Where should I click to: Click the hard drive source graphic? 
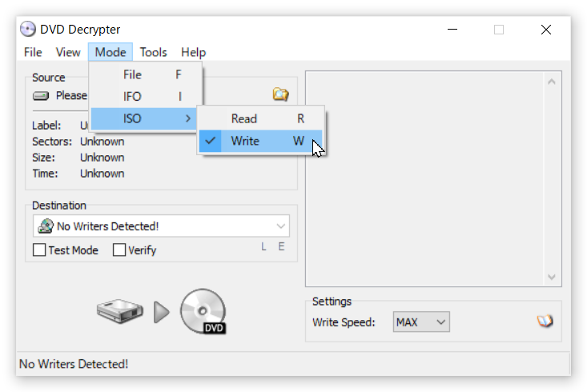coord(120,311)
